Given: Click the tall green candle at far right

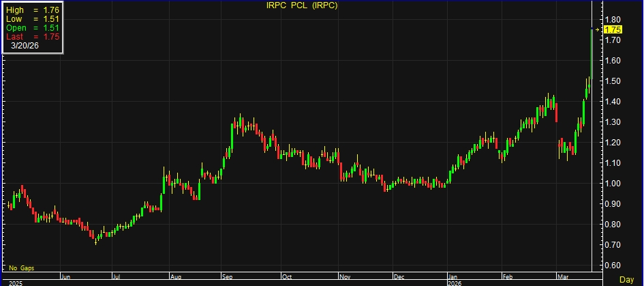Looking at the screenshot, I should 592,55.
